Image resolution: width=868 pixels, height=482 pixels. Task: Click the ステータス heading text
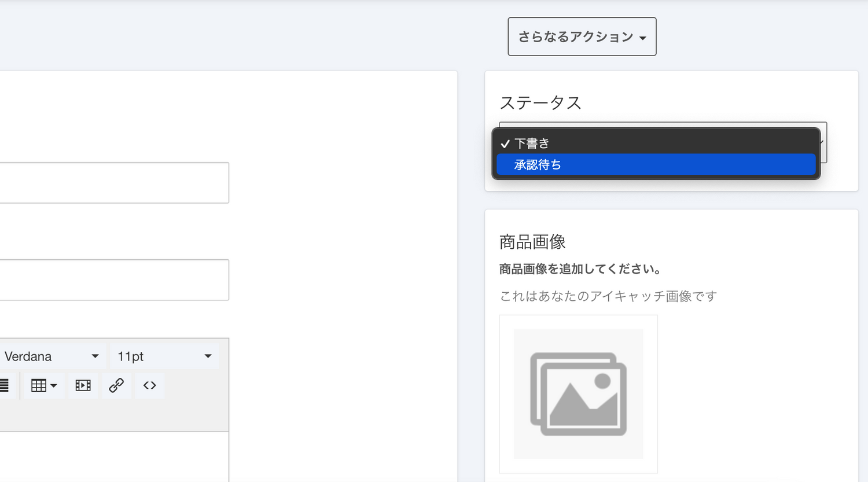[x=540, y=102]
